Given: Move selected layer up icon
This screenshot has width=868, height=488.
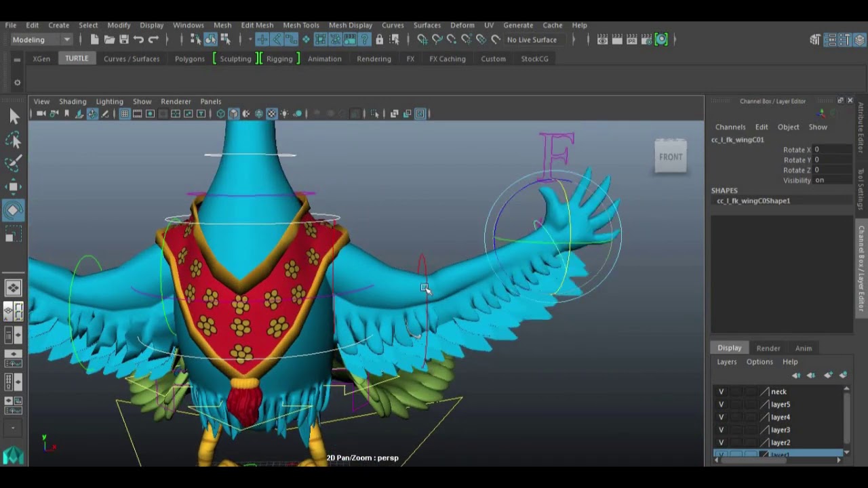Looking at the screenshot, I should 796,375.
